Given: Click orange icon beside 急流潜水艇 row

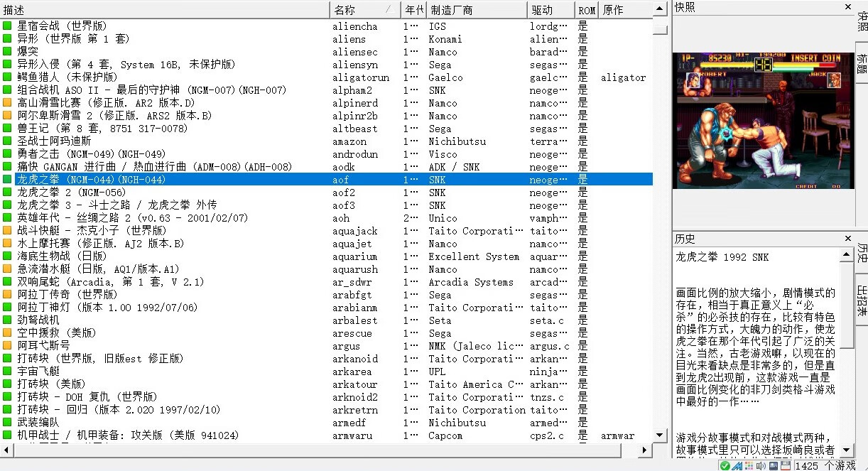Looking at the screenshot, I should pyautogui.click(x=8, y=269).
